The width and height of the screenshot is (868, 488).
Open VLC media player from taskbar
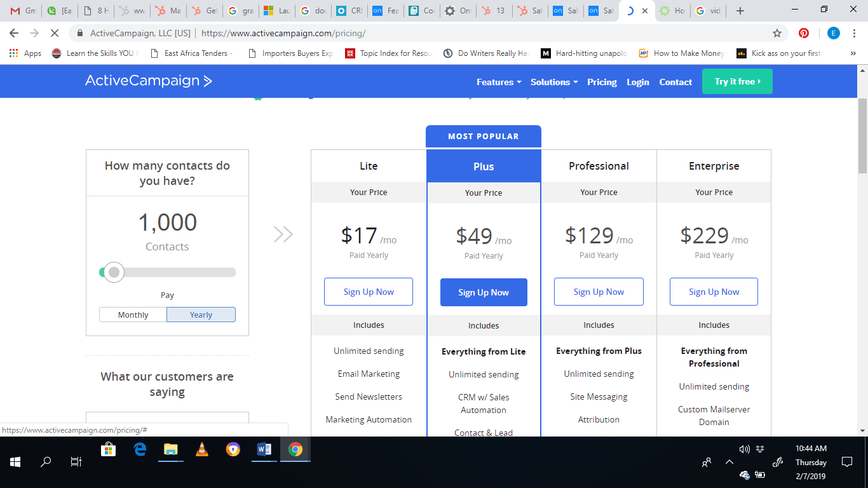click(202, 449)
